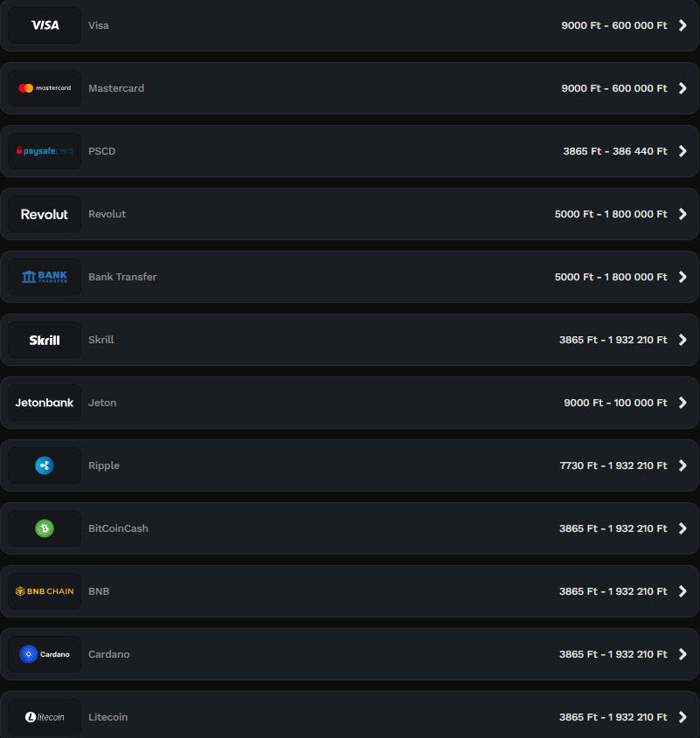This screenshot has width=700, height=738.
Task: Select the Ripple coin icon
Action: 45,466
